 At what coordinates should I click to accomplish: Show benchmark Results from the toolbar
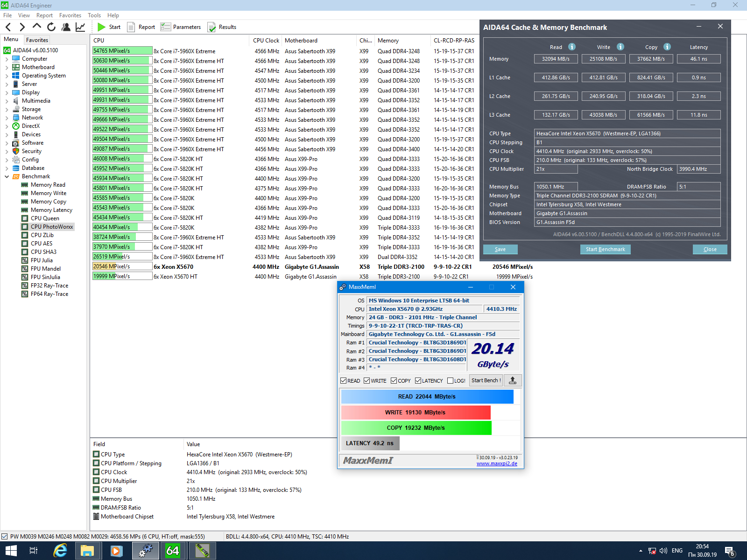coord(222,27)
